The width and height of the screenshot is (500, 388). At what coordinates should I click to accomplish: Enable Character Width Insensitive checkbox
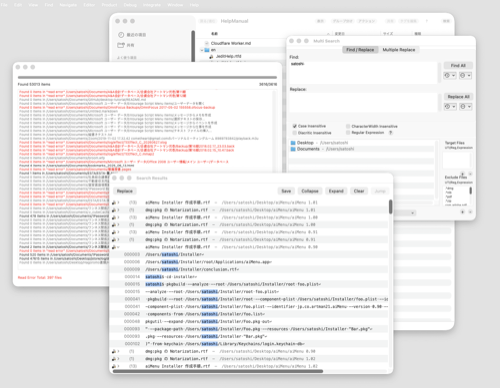click(x=348, y=126)
